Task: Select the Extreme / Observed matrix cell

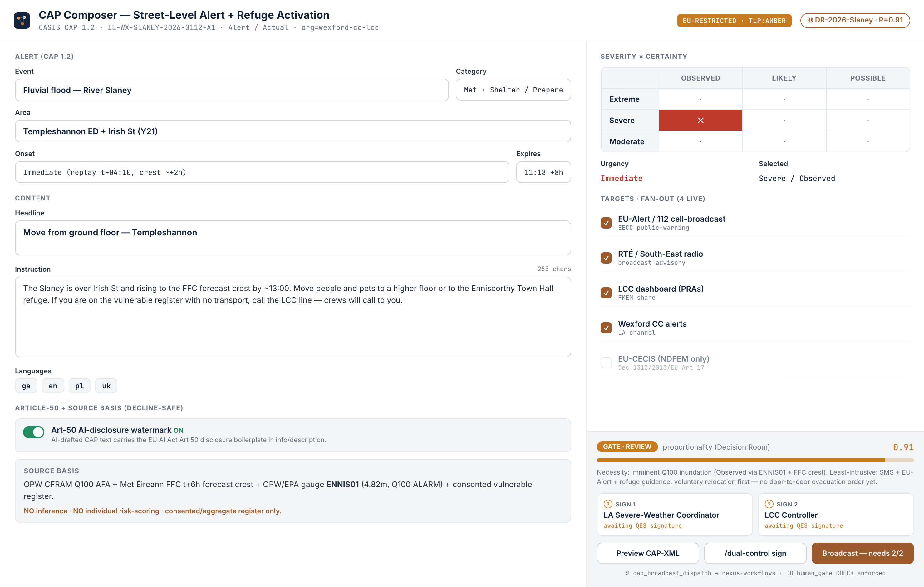Action: 700,99
